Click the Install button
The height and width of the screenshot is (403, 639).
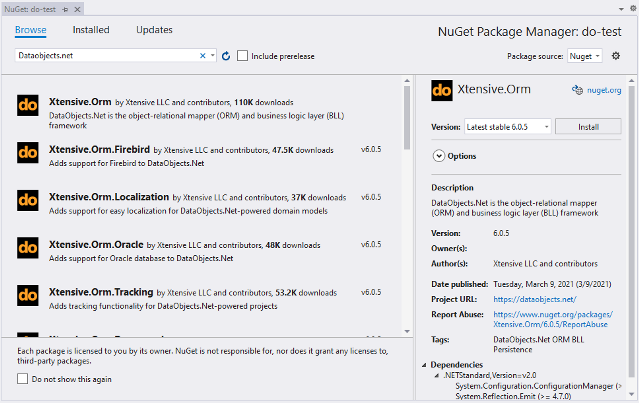pos(588,127)
